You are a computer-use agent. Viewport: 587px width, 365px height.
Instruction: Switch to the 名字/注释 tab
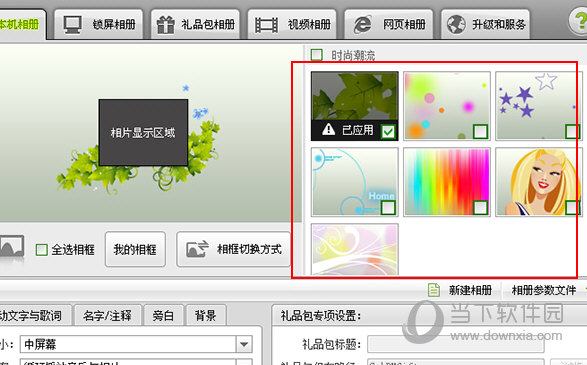pos(107,316)
